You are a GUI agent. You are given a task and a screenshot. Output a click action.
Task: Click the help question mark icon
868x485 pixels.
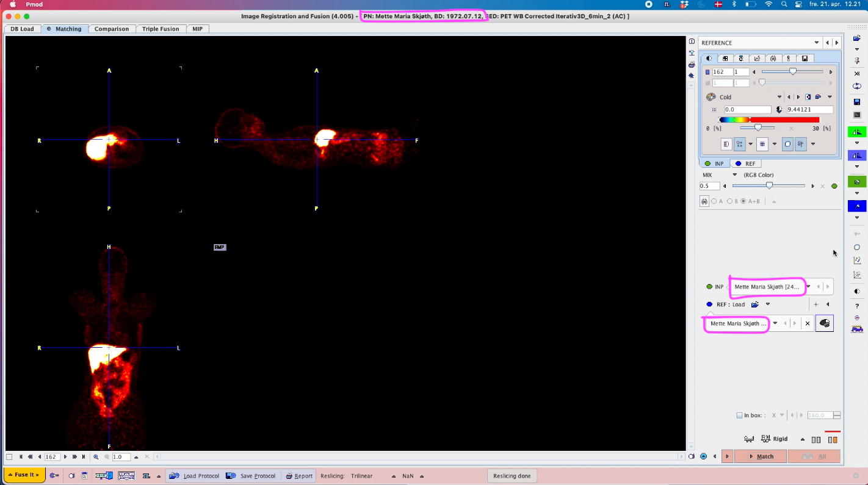pos(857,306)
